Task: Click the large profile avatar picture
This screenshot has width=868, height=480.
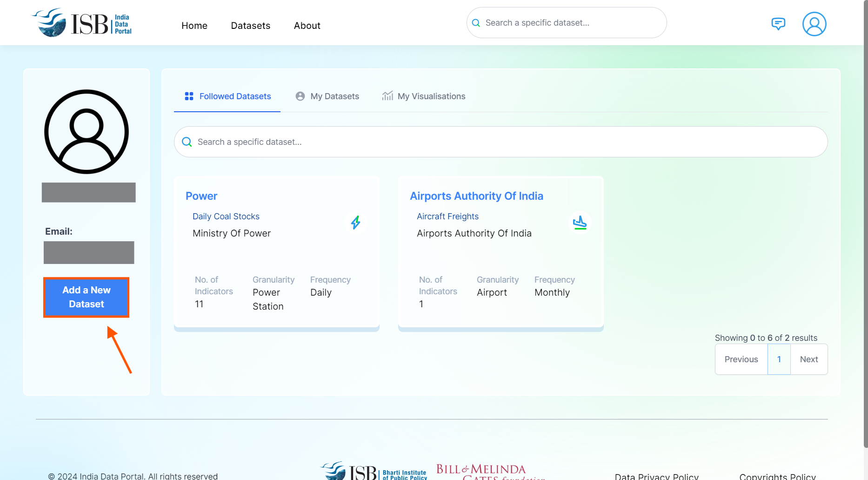Action: [87, 132]
